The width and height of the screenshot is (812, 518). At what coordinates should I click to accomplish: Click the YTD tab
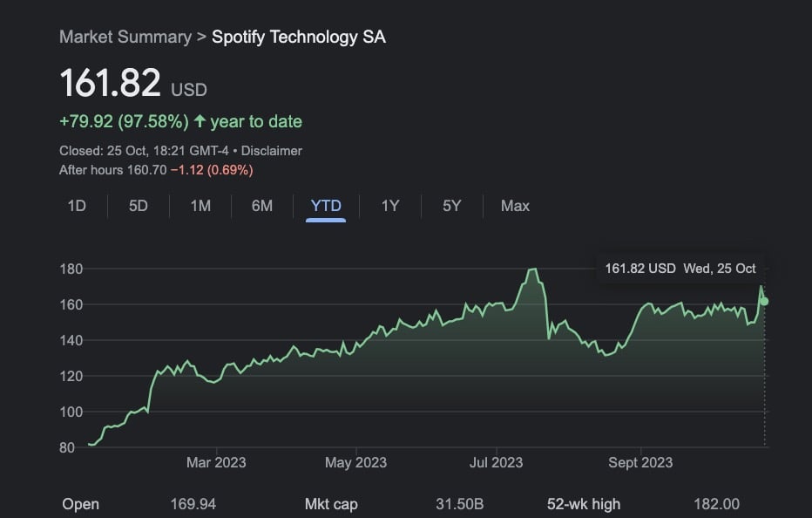click(x=326, y=206)
